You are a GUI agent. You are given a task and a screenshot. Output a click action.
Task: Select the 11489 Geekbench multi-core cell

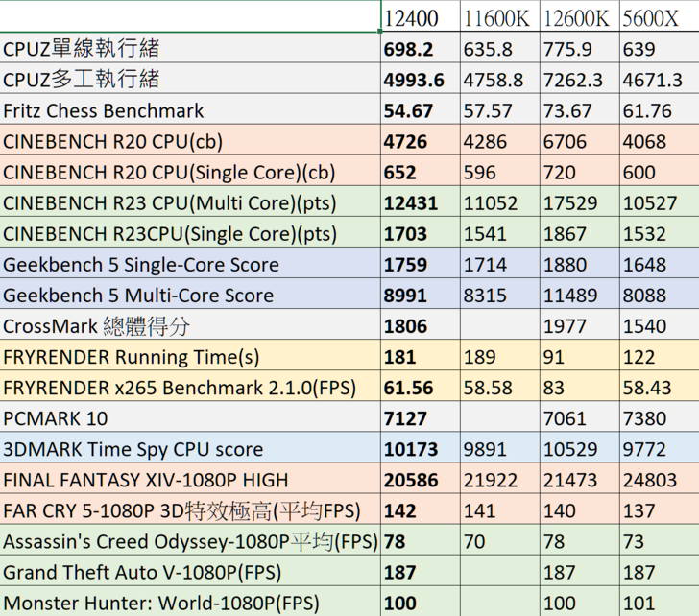580,293
